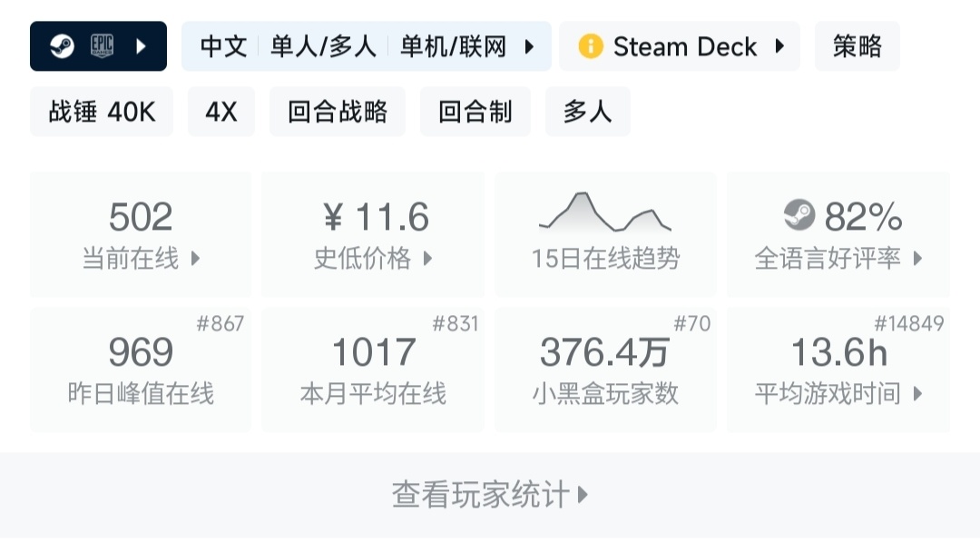The image size is (980, 553).
Task: Open 查看玩家统计 link
Action: coord(490,495)
